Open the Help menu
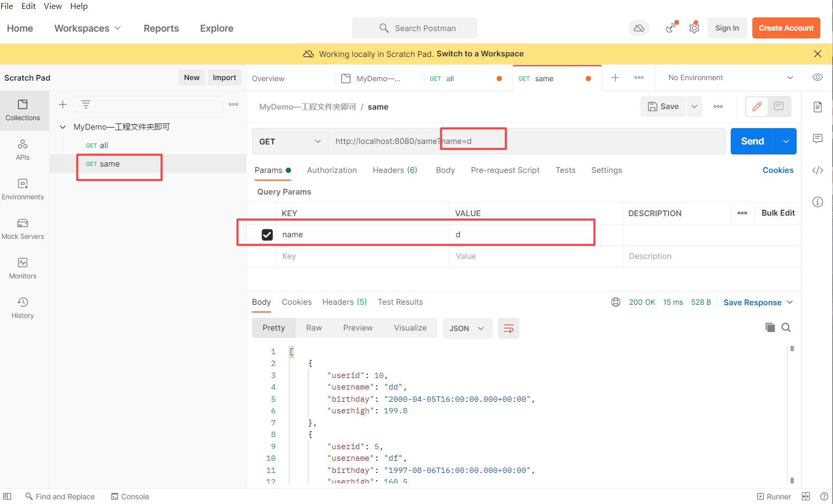The height and width of the screenshot is (504, 833). coord(79,6)
